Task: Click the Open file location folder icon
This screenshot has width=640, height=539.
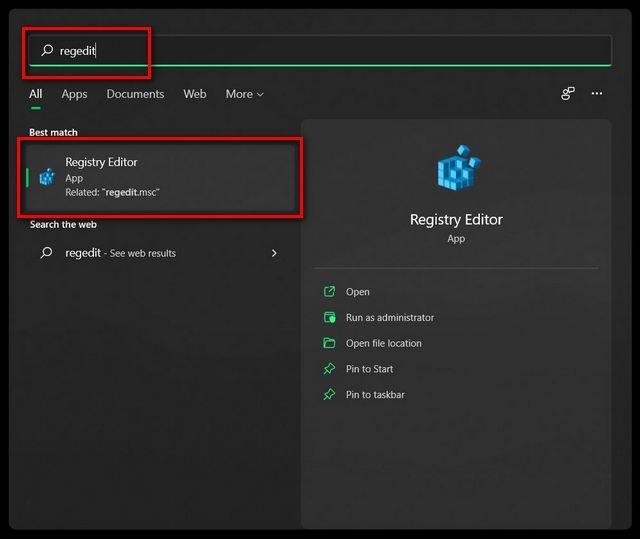Action: [329, 343]
